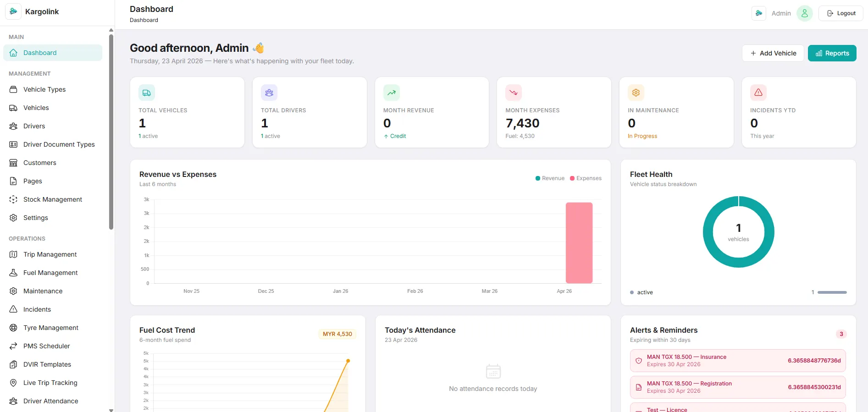Open Fuel Management menu item
The width and height of the screenshot is (868, 412).
(x=53, y=273)
